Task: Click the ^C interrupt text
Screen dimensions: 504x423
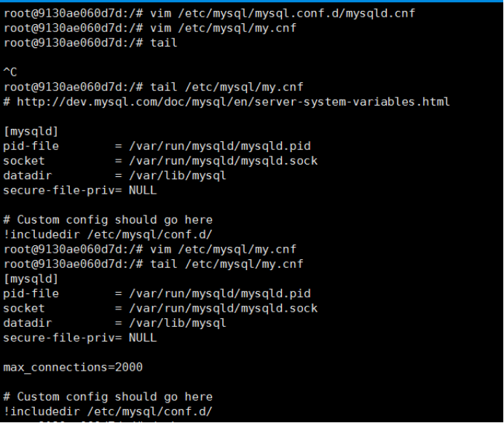Action: (x=10, y=72)
